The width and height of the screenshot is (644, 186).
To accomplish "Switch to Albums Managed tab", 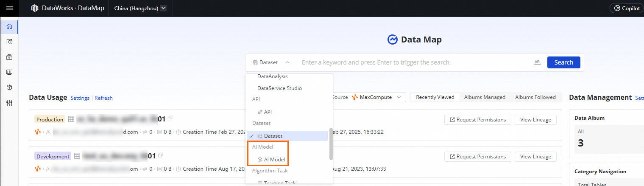I will click(485, 97).
